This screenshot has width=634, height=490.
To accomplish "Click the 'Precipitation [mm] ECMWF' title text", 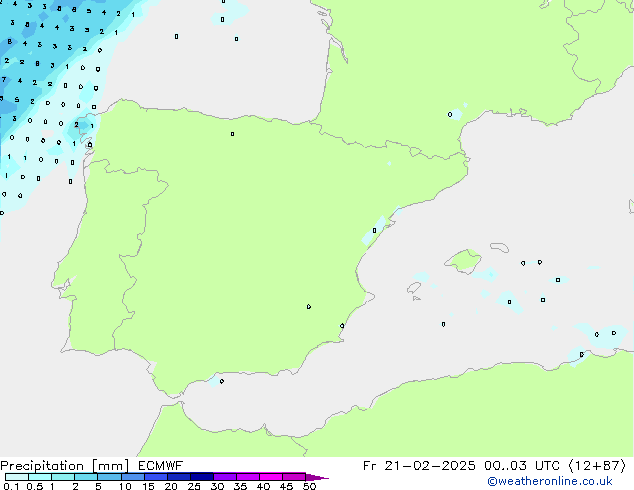I will (92, 466).
